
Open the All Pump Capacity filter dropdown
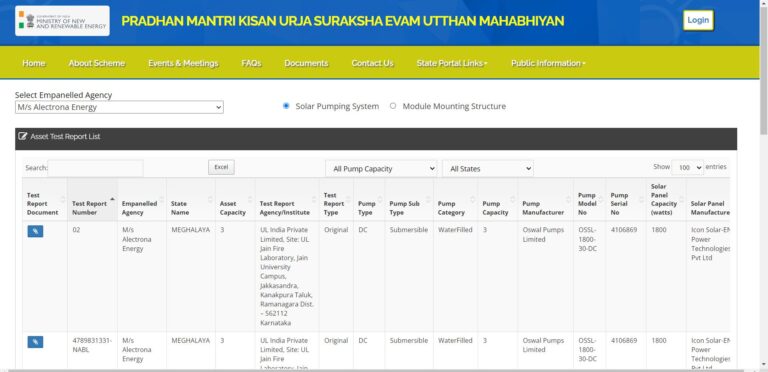381,168
